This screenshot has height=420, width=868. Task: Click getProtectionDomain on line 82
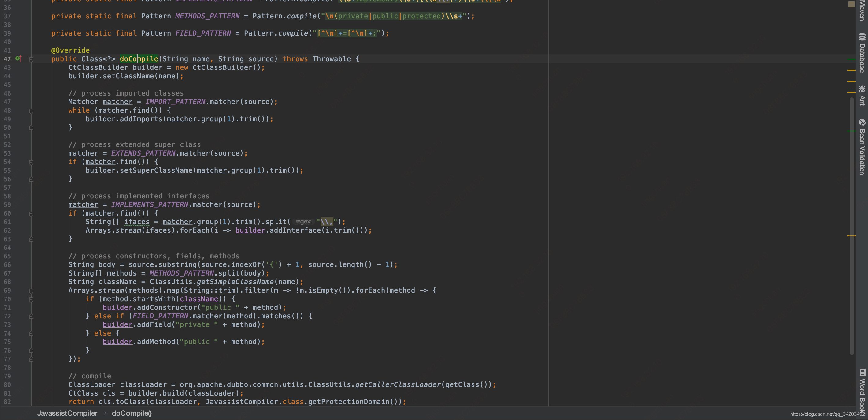click(349, 401)
